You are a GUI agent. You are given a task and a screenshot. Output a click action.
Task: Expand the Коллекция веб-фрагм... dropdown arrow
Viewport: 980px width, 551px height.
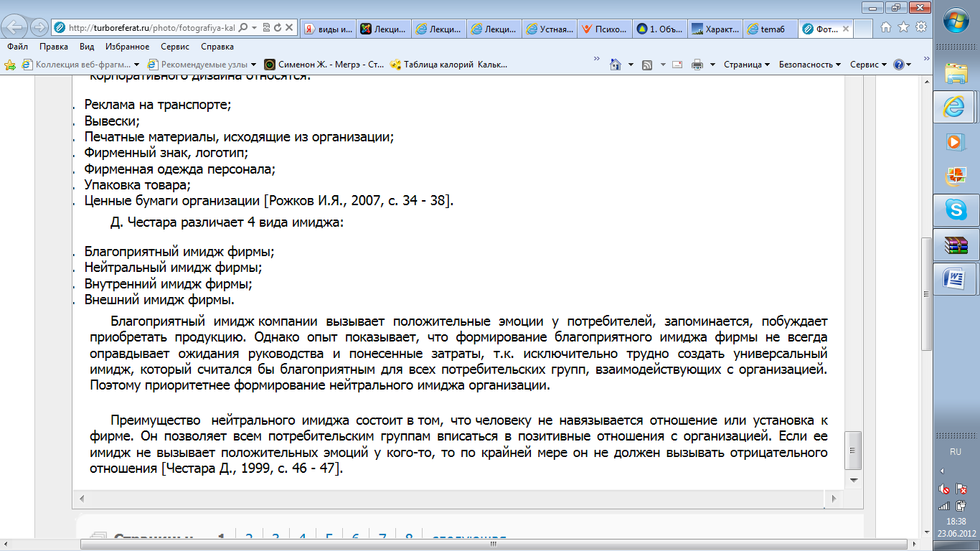click(136, 65)
